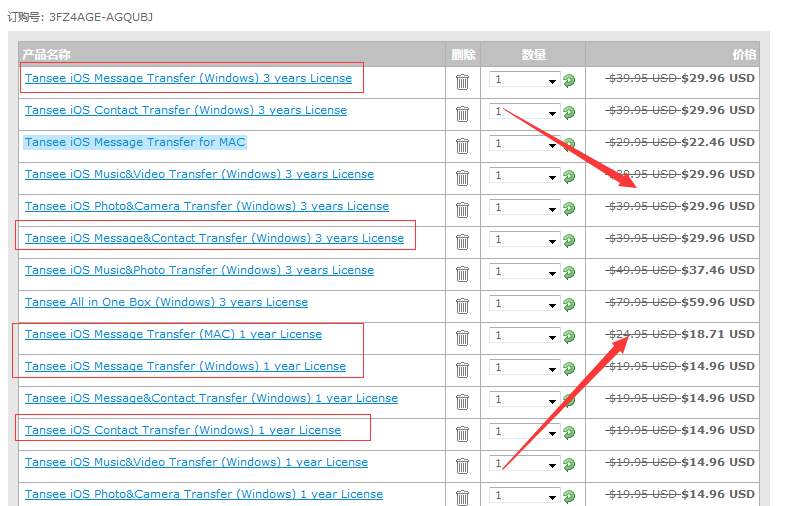This screenshot has width=785, height=506.
Task: Open quantity dropdown for Contact Transfer (Windows) 3 years
Action: click(x=524, y=111)
